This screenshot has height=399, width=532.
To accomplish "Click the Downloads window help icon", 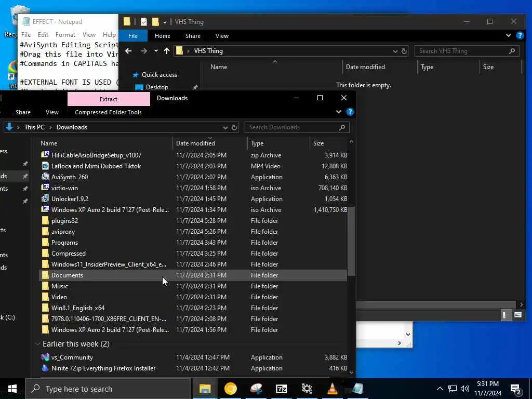I will coord(351,112).
